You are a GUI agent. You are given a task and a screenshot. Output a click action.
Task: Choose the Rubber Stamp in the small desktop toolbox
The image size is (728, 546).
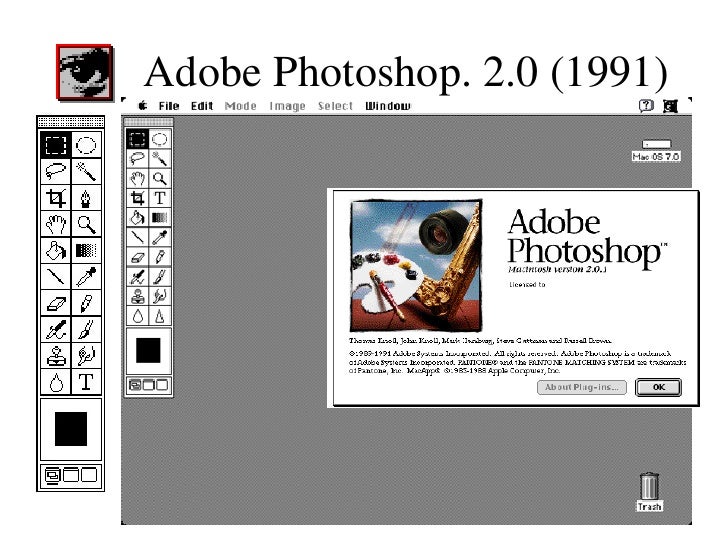137,297
